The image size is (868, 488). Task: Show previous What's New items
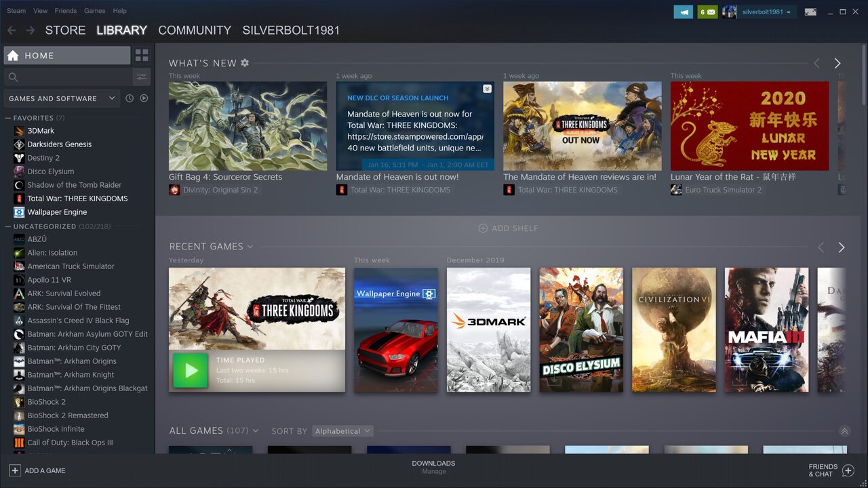click(x=816, y=63)
